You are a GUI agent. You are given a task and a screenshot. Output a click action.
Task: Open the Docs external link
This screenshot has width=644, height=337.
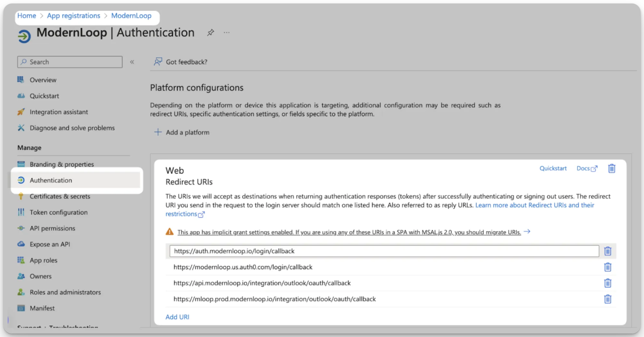tap(587, 168)
